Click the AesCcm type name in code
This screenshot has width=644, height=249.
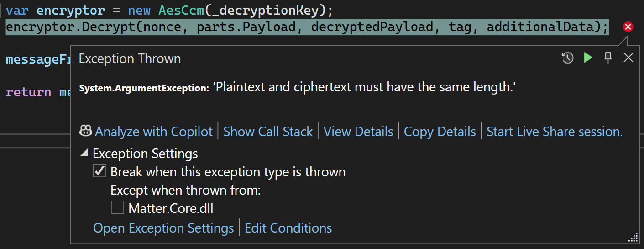182,10
